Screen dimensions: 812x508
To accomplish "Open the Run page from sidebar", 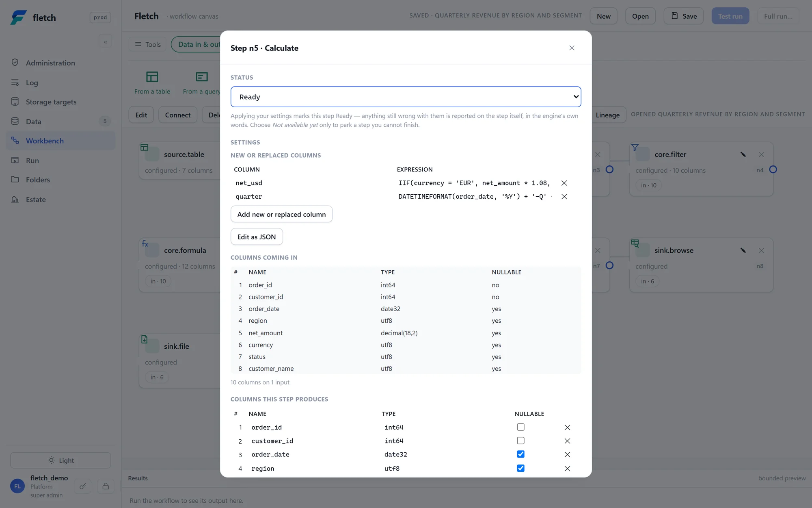I will coord(60,160).
